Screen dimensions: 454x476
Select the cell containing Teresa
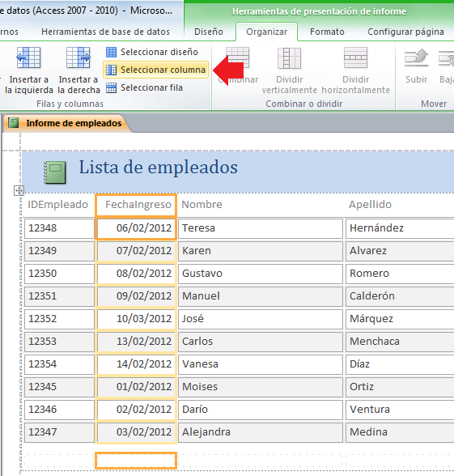coord(261,228)
